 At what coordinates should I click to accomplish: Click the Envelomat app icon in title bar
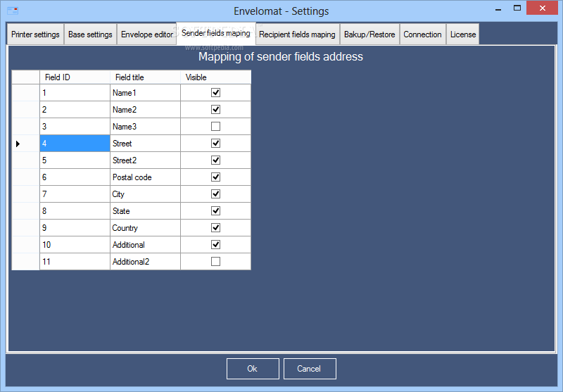pyautogui.click(x=13, y=11)
